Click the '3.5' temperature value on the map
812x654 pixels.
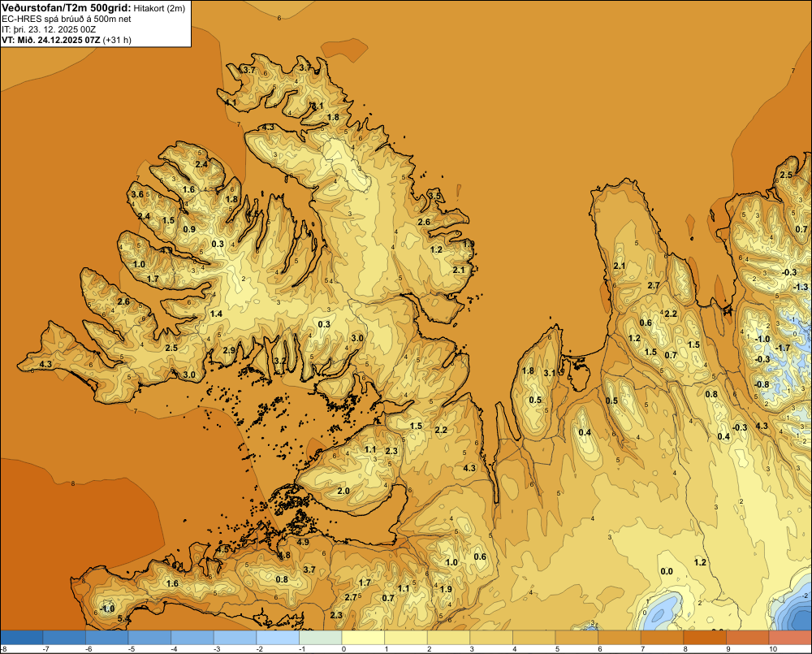click(x=435, y=196)
